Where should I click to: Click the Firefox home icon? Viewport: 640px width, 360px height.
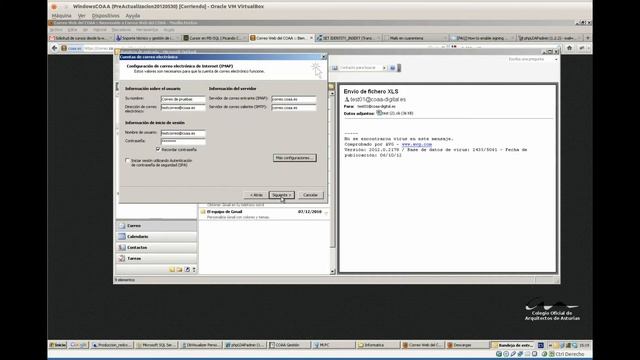569,48
